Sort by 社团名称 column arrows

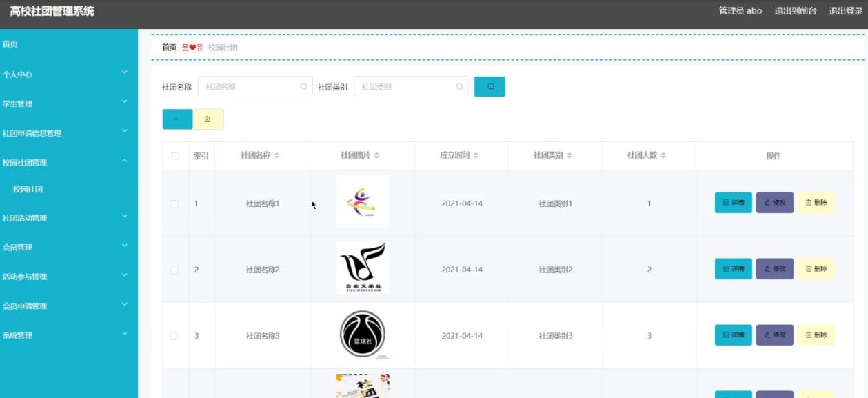pos(276,156)
